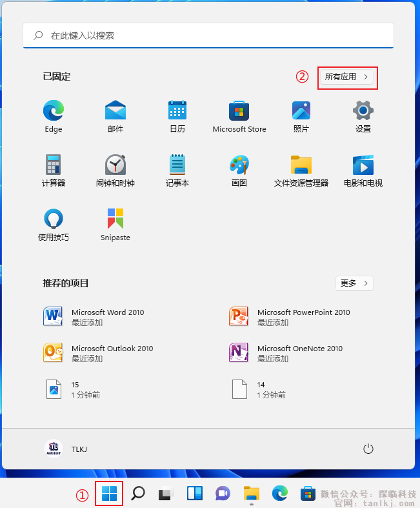Open 电影和电视 app

[x=363, y=171]
